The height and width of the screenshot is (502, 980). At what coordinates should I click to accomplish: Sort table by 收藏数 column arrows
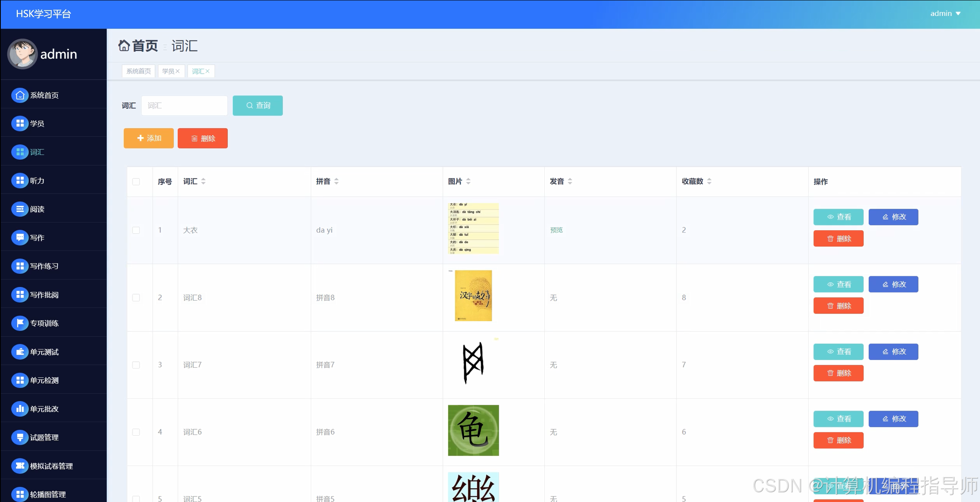(x=709, y=181)
